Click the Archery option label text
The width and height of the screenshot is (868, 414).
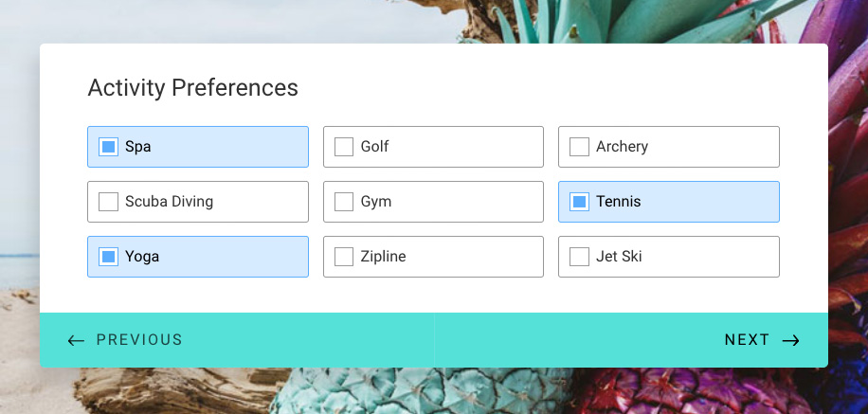623,147
